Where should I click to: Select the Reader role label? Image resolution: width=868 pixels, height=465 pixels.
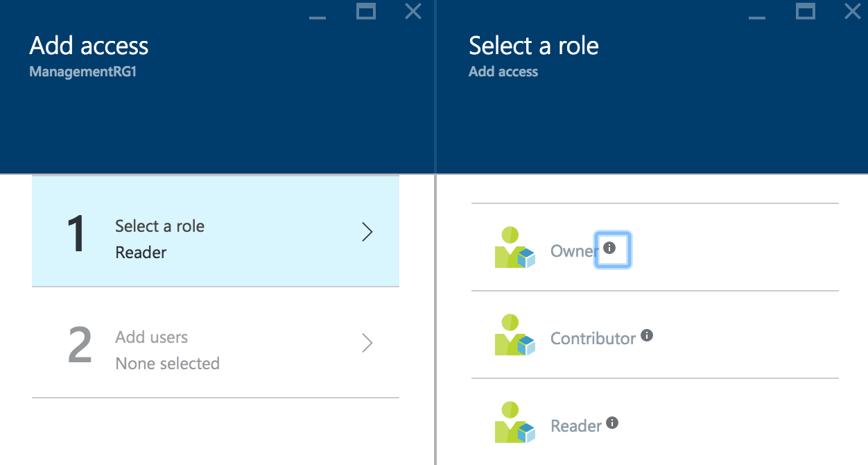(576, 426)
